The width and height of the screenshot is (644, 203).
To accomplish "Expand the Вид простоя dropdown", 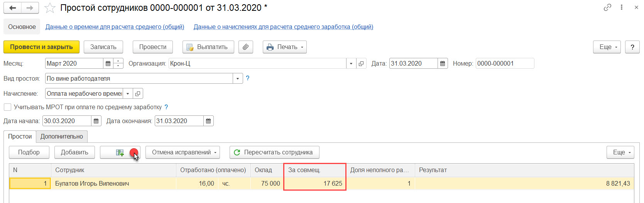I will coord(238,79).
